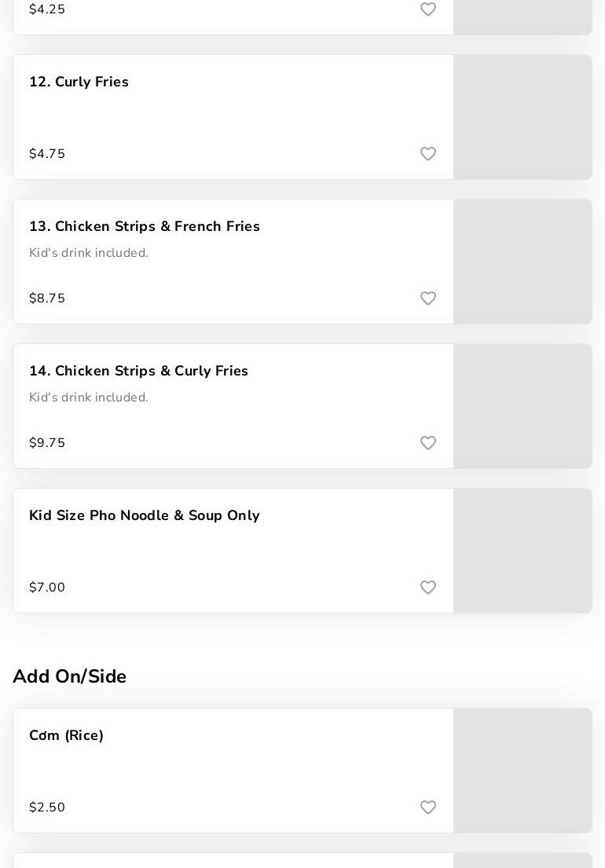605x868 pixels.
Task: Favorite the $4.25 item at top
Action: pos(428,9)
